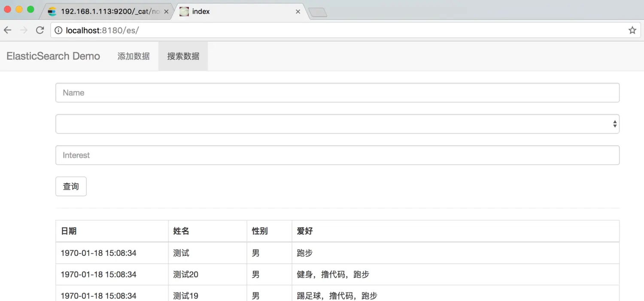Click the forward navigation arrow
This screenshot has height=301, width=644.
click(24, 30)
